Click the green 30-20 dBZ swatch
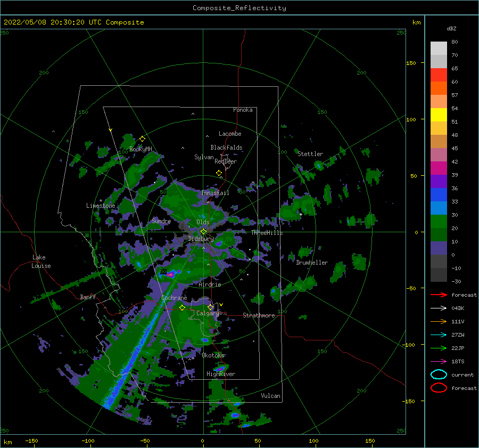Viewport: 479px width, 448px height. coord(439,222)
